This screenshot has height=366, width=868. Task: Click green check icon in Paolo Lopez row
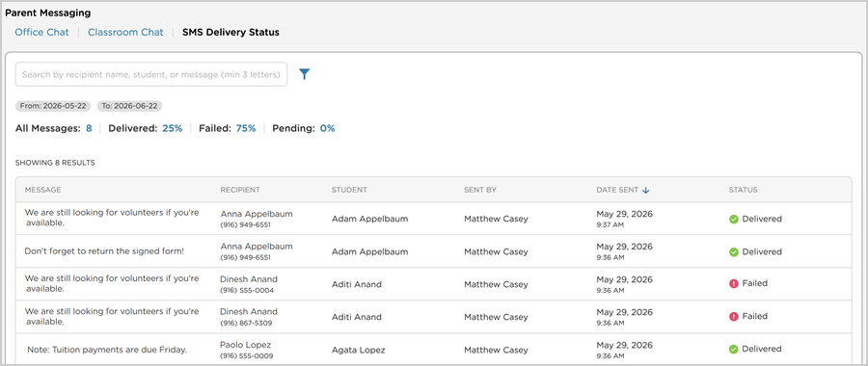point(734,350)
